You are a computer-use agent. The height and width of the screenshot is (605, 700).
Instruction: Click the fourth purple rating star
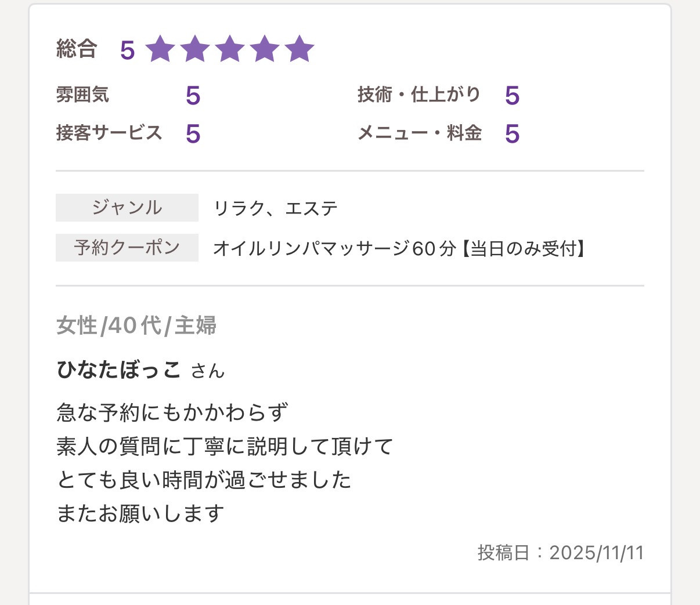(265, 49)
